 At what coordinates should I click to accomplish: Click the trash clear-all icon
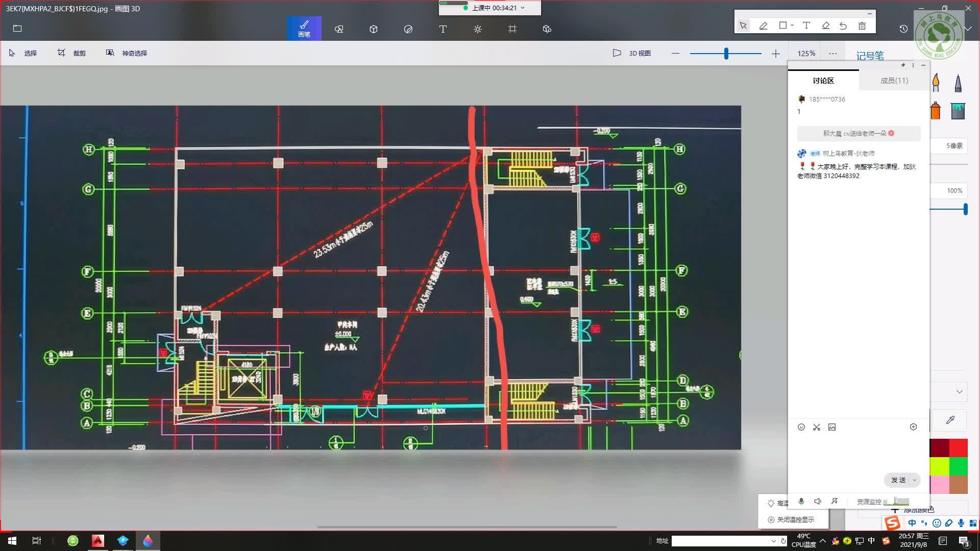862,26
